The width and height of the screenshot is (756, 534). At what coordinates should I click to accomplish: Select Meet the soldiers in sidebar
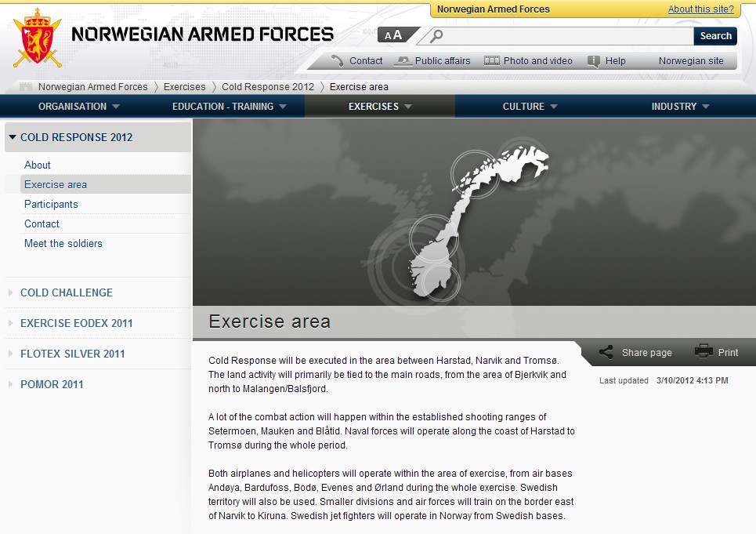[63, 243]
